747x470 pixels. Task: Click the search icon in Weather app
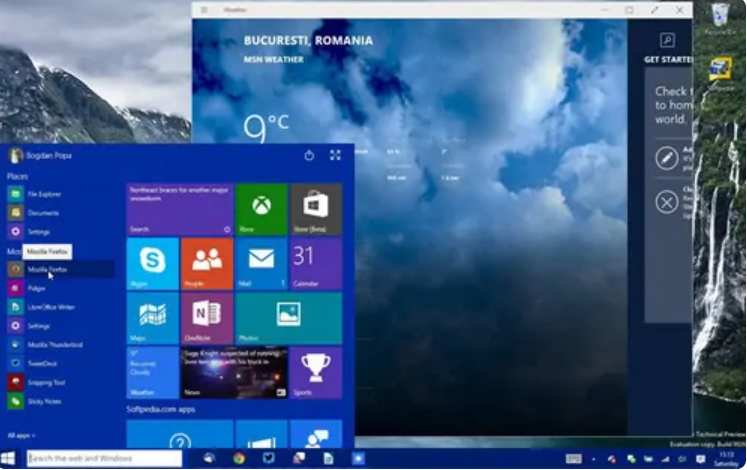coord(667,40)
